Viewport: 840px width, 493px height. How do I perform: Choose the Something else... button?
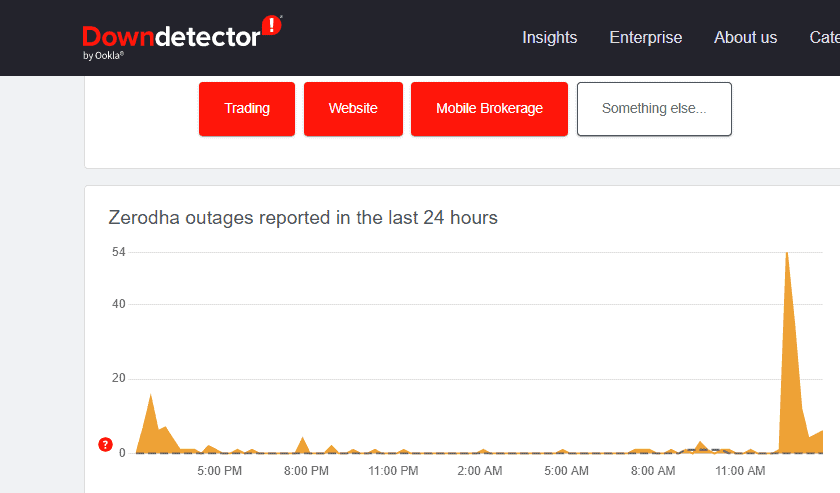654,109
